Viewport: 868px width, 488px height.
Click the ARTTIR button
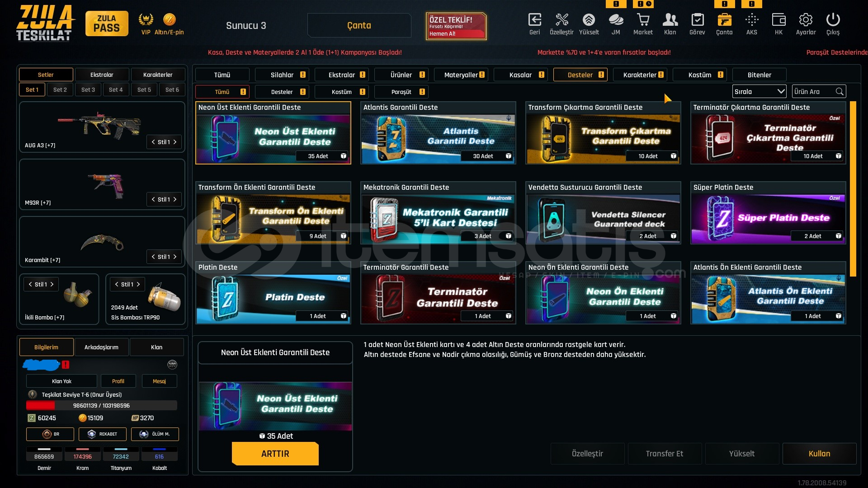tap(275, 454)
